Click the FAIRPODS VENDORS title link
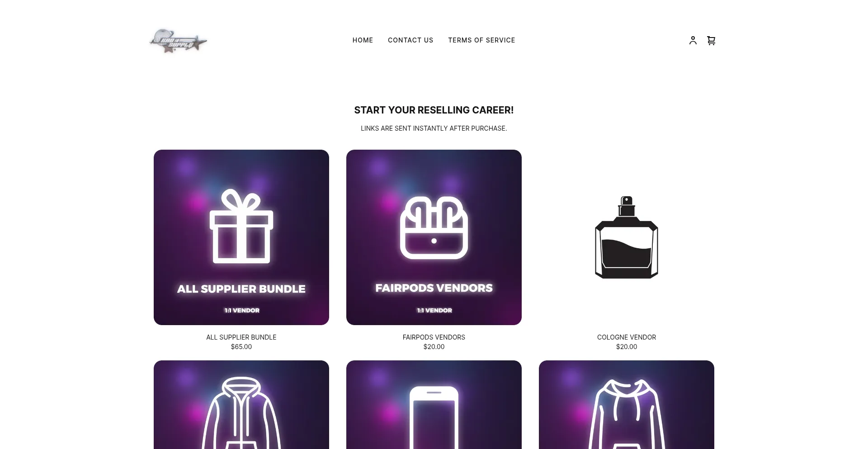The width and height of the screenshot is (868, 449). (x=434, y=337)
